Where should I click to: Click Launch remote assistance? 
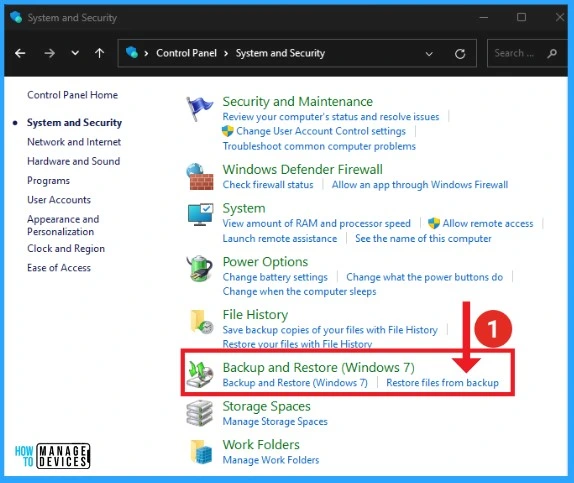(x=280, y=238)
